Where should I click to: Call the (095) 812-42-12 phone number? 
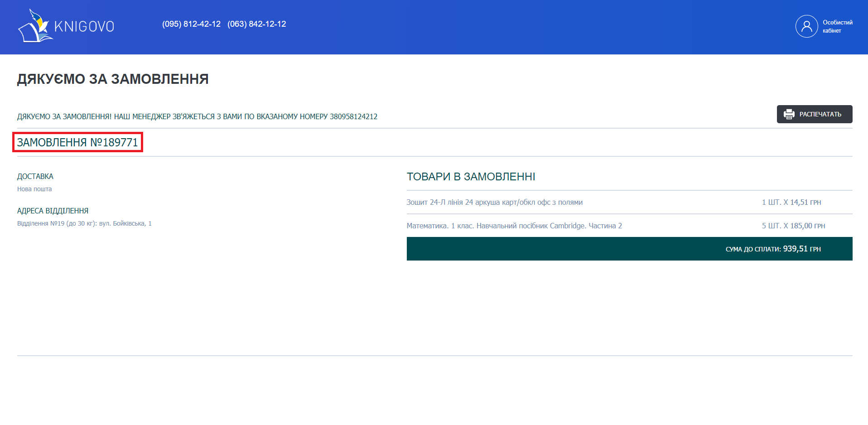tap(191, 24)
